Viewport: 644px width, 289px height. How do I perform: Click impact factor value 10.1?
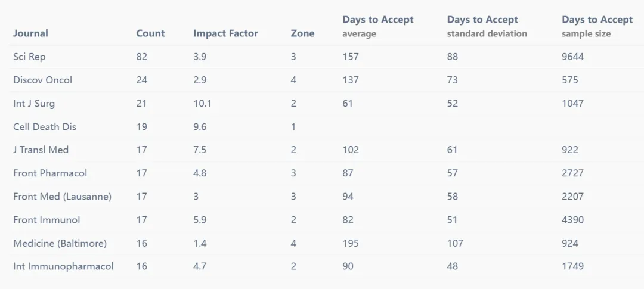[202, 104]
